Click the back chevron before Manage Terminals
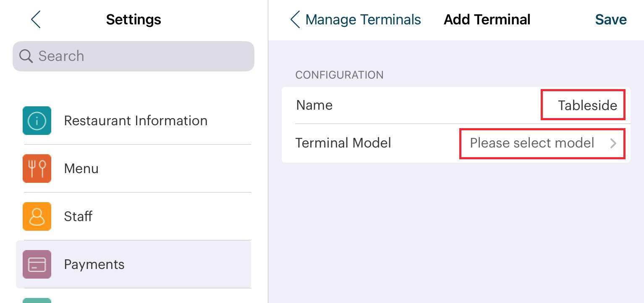Image resolution: width=644 pixels, height=303 pixels. [x=295, y=20]
